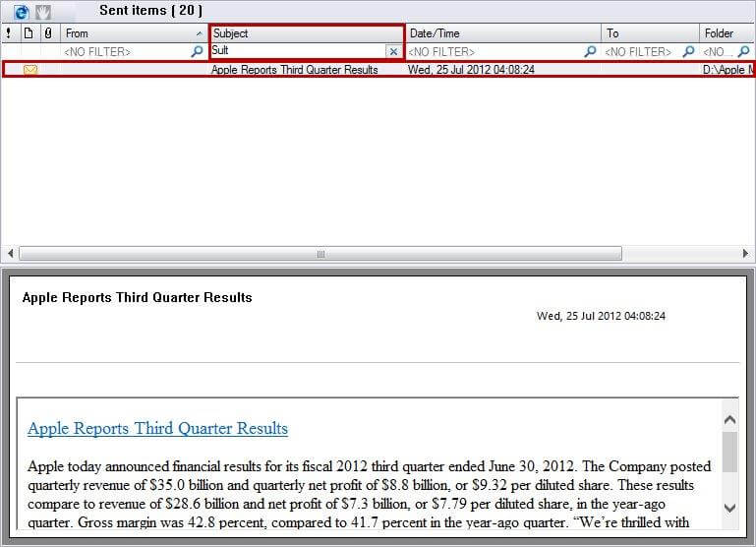Open the To filter search magnifier
Image resolution: width=756 pixels, height=547 pixels.
tap(689, 51)
